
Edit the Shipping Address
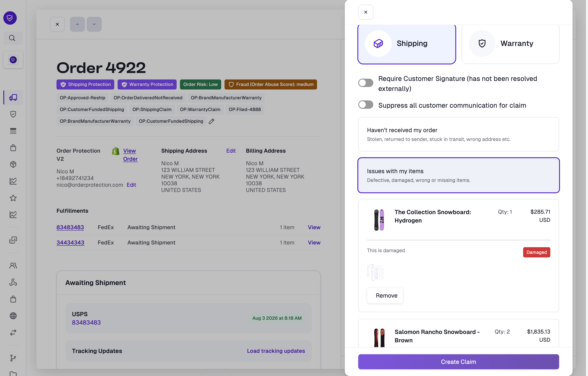tap(231, 151)
